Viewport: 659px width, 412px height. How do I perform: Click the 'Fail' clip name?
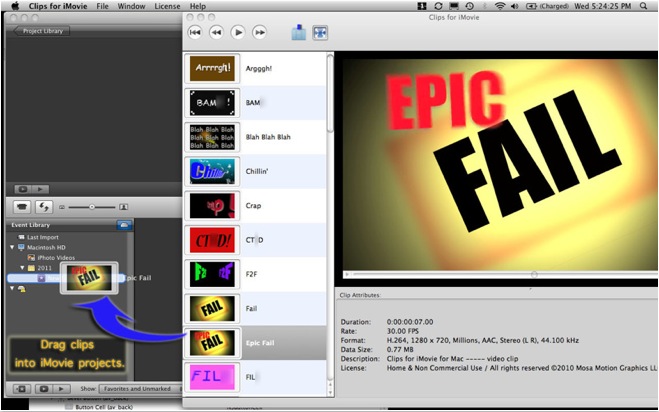pos(251,309)
